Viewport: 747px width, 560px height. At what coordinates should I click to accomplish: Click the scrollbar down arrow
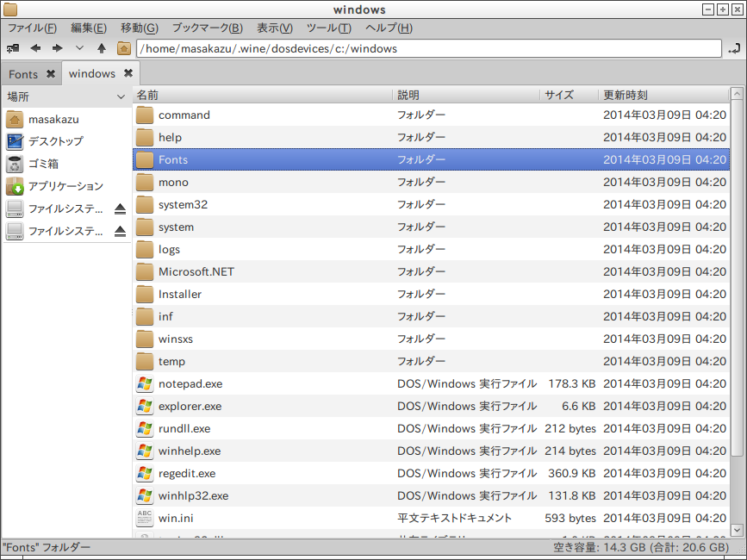[737, 529]
